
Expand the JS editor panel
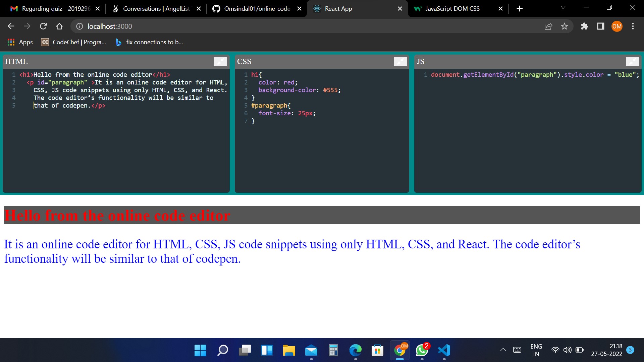click(632, 61)
